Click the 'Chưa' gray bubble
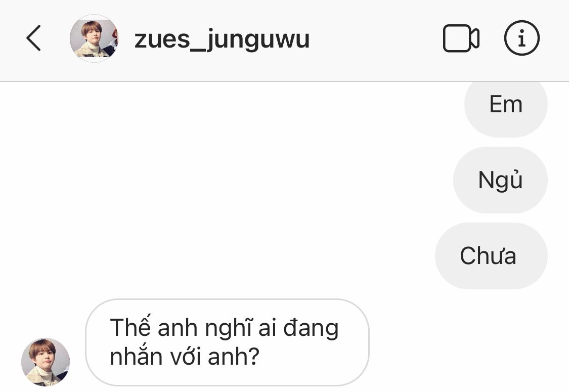This screenshot has height=392, width=569. (x=491, y=256)
